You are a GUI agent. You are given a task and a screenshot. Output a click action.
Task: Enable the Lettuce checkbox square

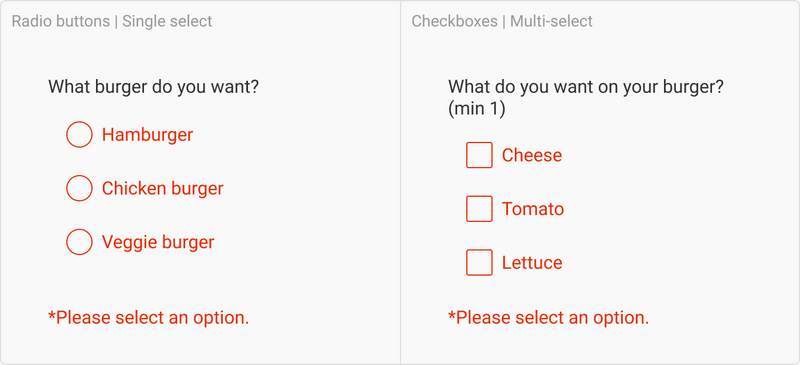click(x=479, y=262)
